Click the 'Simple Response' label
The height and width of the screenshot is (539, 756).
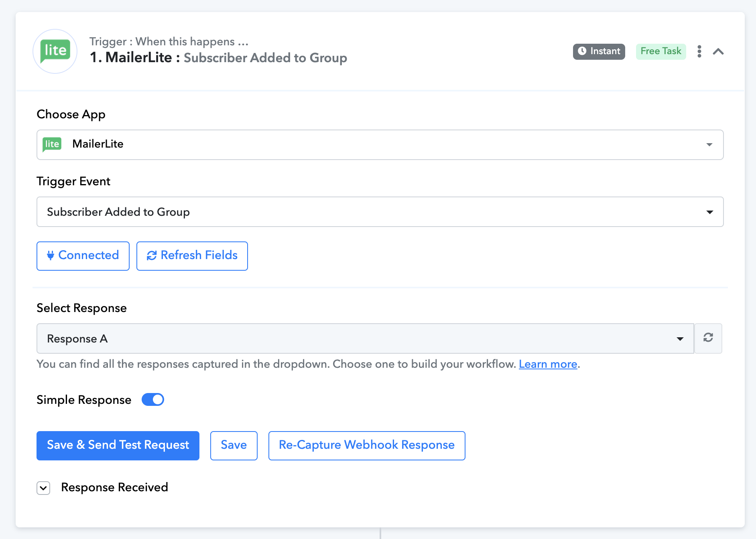tap(84, 400)
